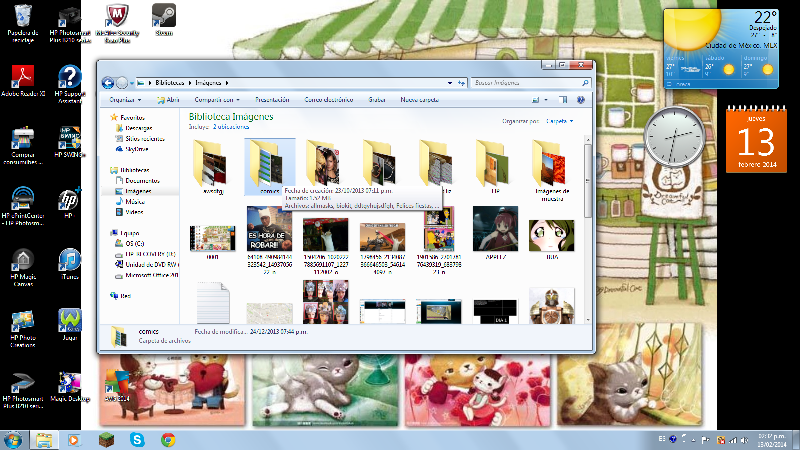Open the Magic Desktop shortcut
The image size is (800, 450).
70,386
